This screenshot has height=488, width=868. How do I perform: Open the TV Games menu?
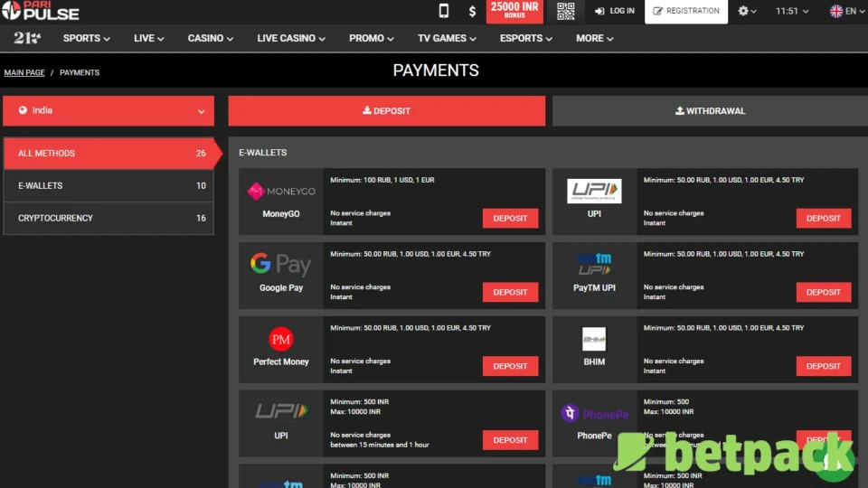[447, 38]
